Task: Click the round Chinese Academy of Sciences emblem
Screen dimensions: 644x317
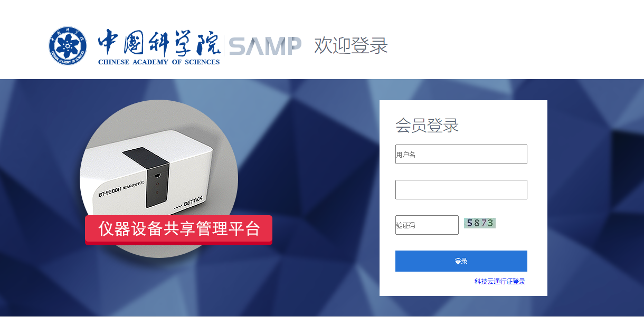Action: 68,46
